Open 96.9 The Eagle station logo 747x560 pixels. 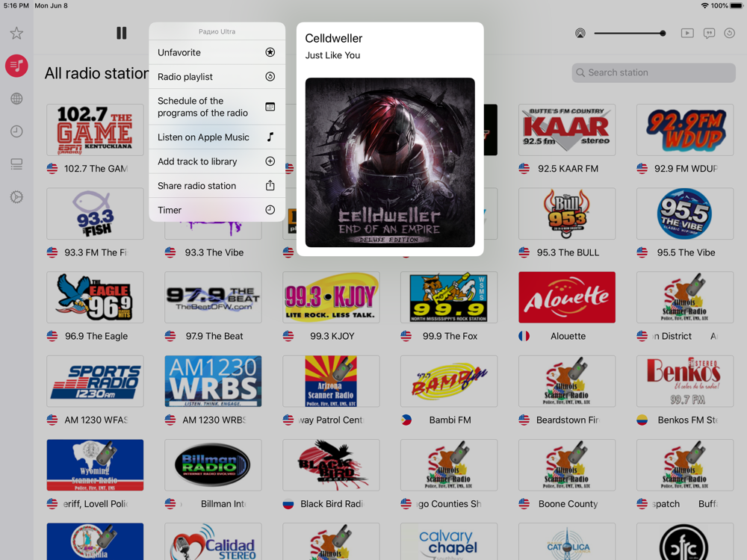[x=96, y=298]
